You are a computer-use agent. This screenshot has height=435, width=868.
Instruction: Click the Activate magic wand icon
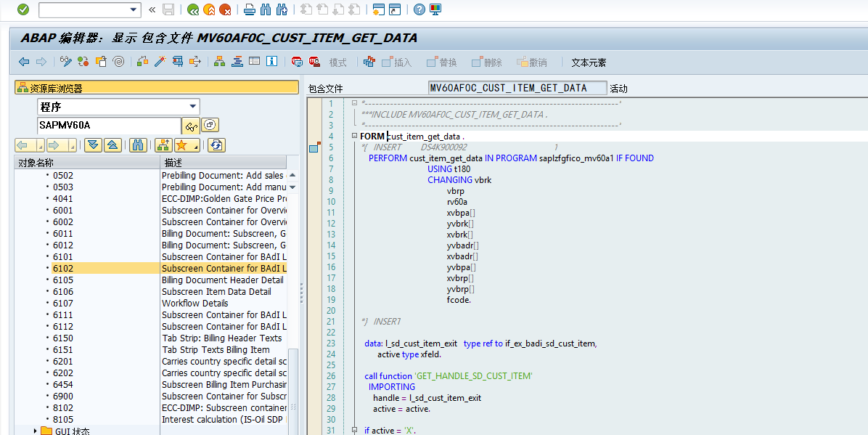160,62
